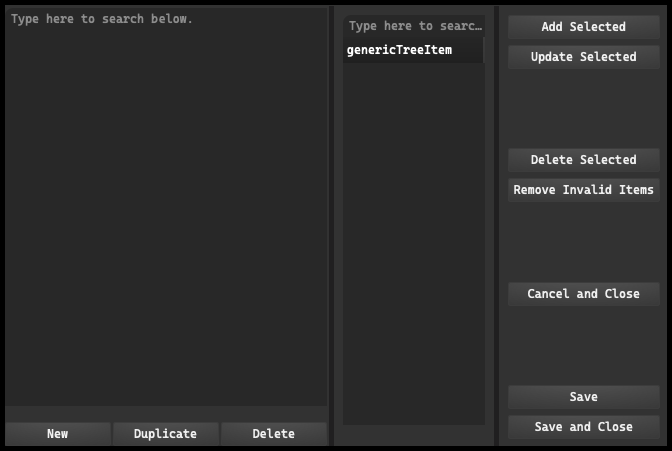This screenshot has width=672, height=451.
Task: Click the Delete button under the left list
Action: (273, 434)
